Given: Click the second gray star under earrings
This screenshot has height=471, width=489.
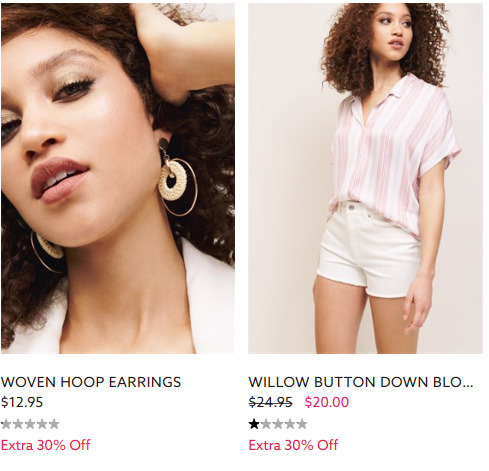Looking at the screenshot, I should coord(18,424).
